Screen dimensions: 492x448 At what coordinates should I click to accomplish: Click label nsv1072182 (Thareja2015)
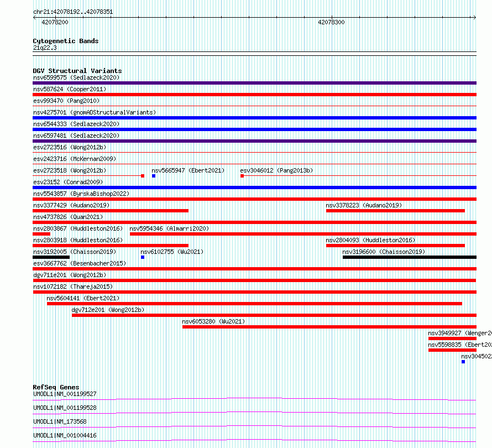[x=73, y=286]
